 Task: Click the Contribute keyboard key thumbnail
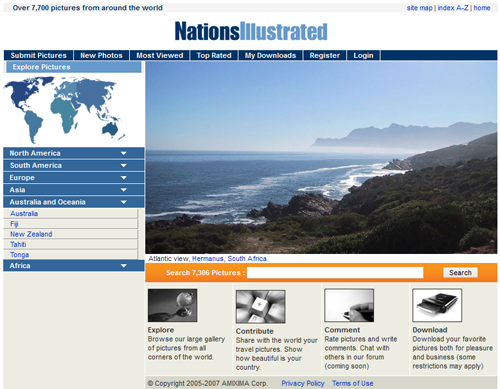tap(260, 306)
